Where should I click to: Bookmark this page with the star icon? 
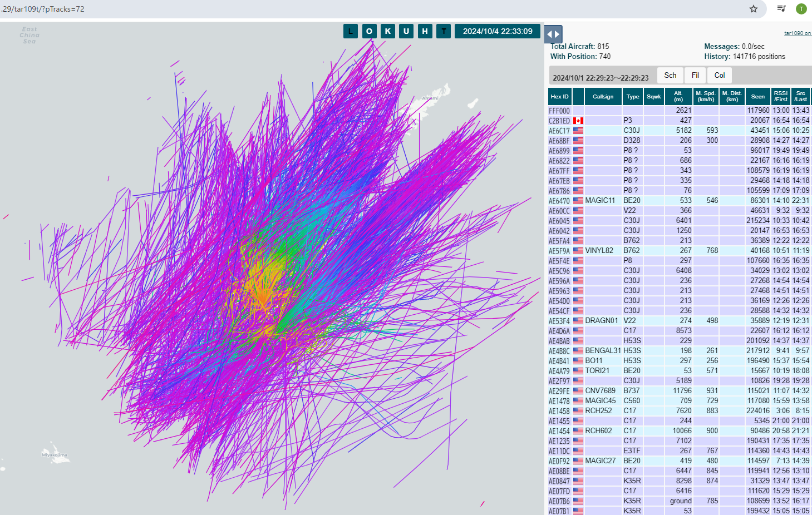753,9
